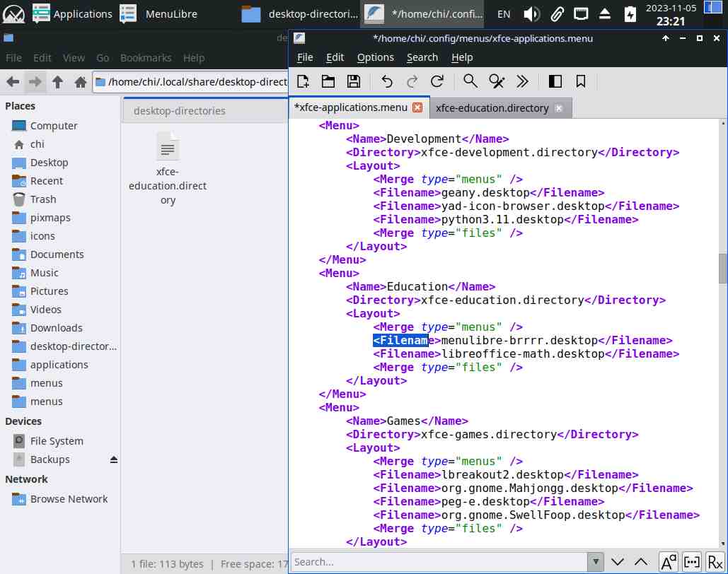
Task: Toggle whole word matching in search bar
Action: [x=691, y=562]
